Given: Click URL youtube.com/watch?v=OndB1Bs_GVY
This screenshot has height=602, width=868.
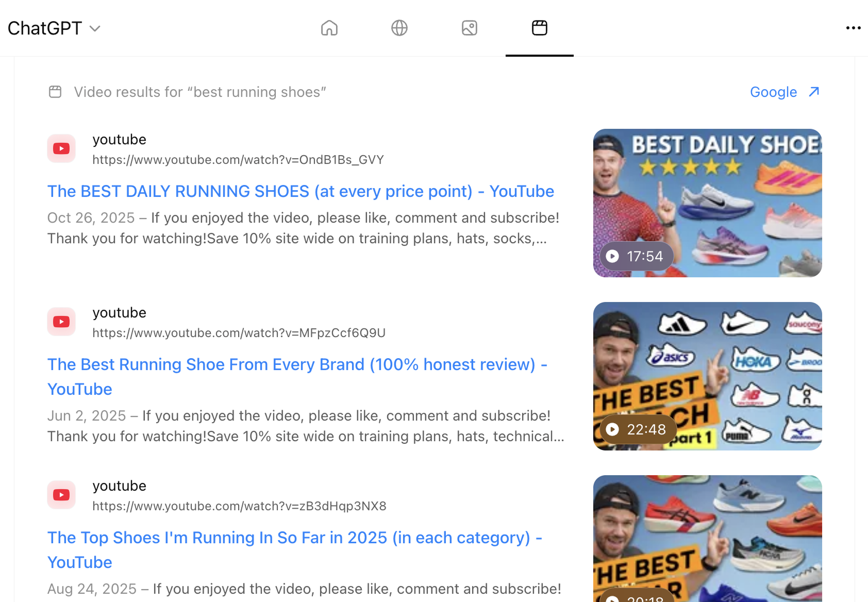Looking at the screenshot, I should point(238,160).
